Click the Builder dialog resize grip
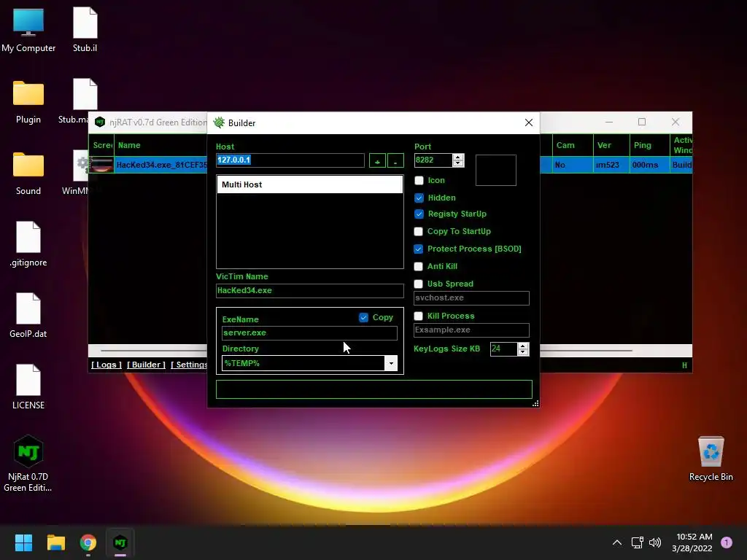 (535, 403)
